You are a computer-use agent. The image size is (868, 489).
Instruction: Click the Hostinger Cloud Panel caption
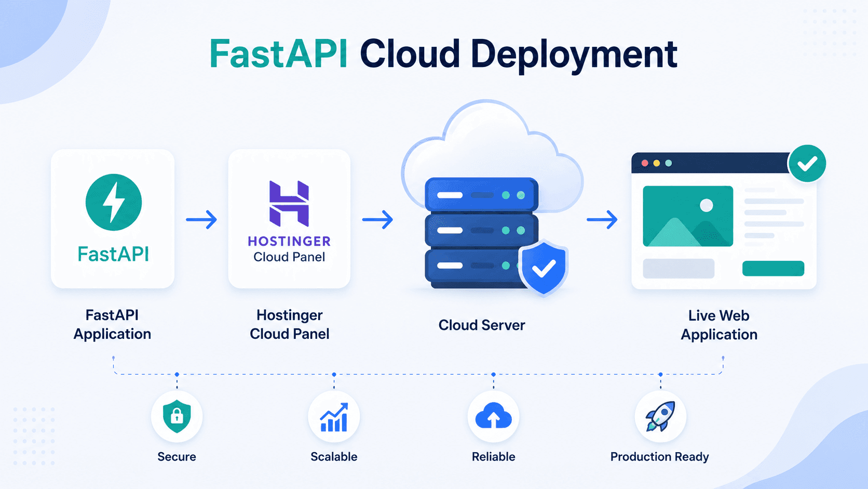(290, 324)
